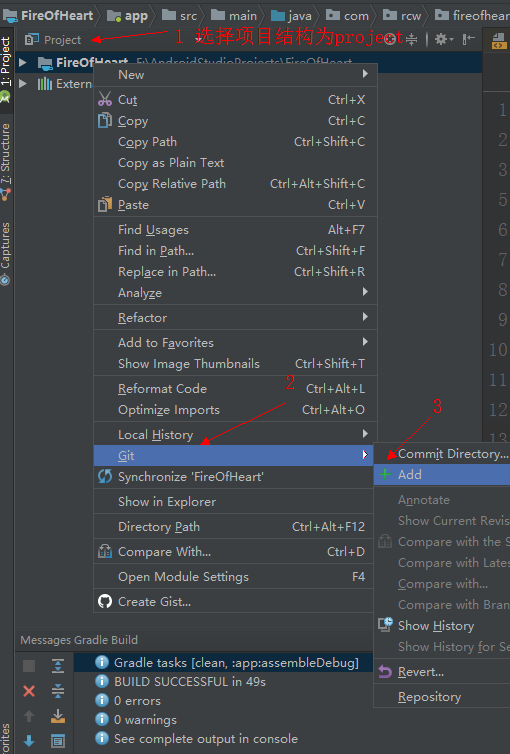
Task: Select Directory Path menu item
Action: pos(234,526)
